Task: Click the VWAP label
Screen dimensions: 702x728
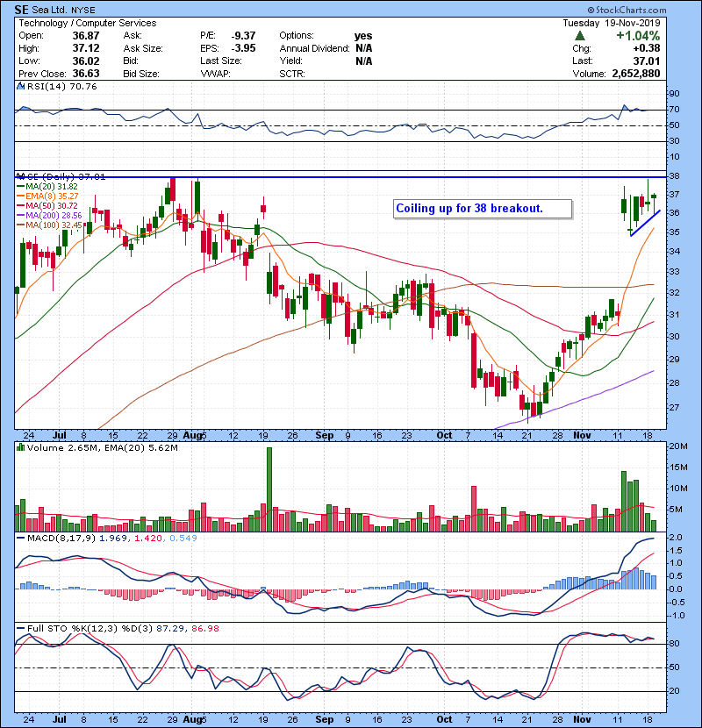Action: [215, 74]
